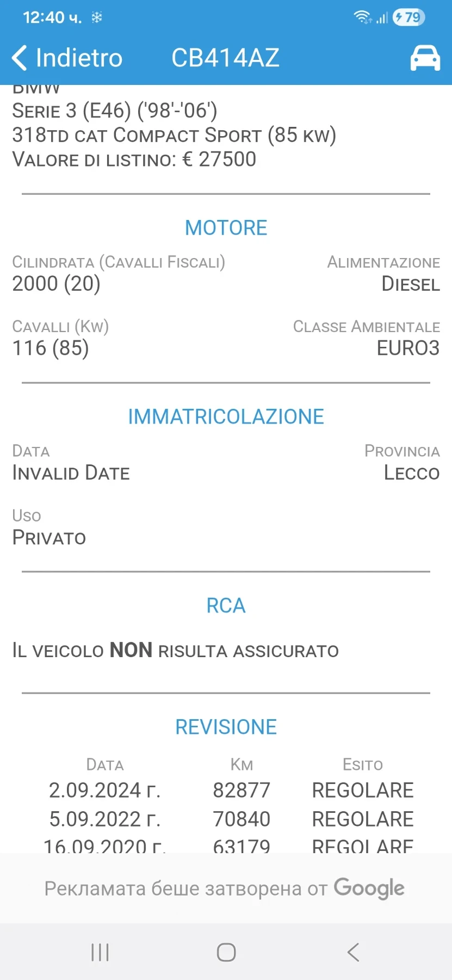452x980 pixels.
Task: Select the 5.09.2022 revision row date
Action: coord(104,819)
